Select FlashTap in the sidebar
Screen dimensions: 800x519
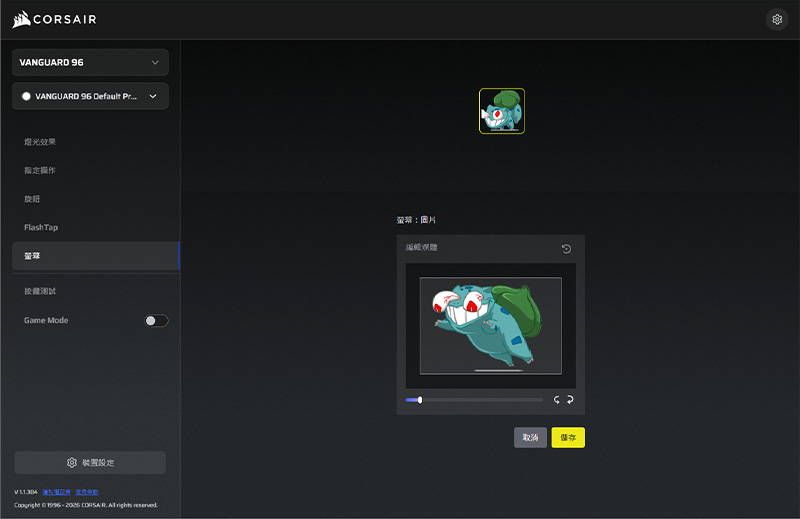pos(41,227)
